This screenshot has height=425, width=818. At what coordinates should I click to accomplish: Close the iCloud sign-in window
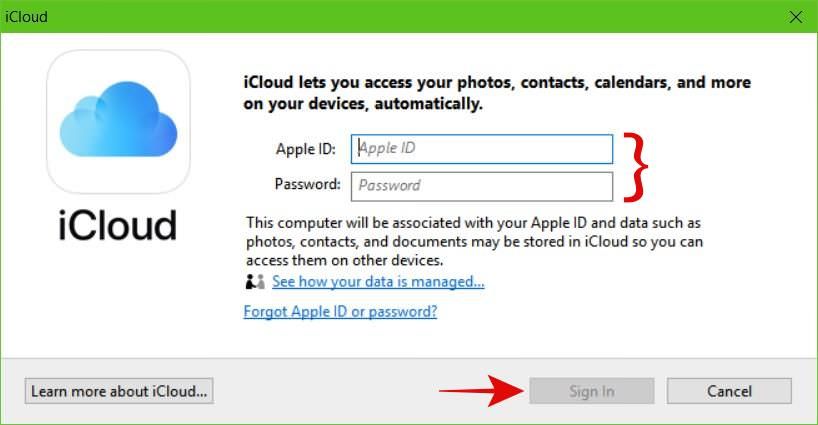click(796, 17)
